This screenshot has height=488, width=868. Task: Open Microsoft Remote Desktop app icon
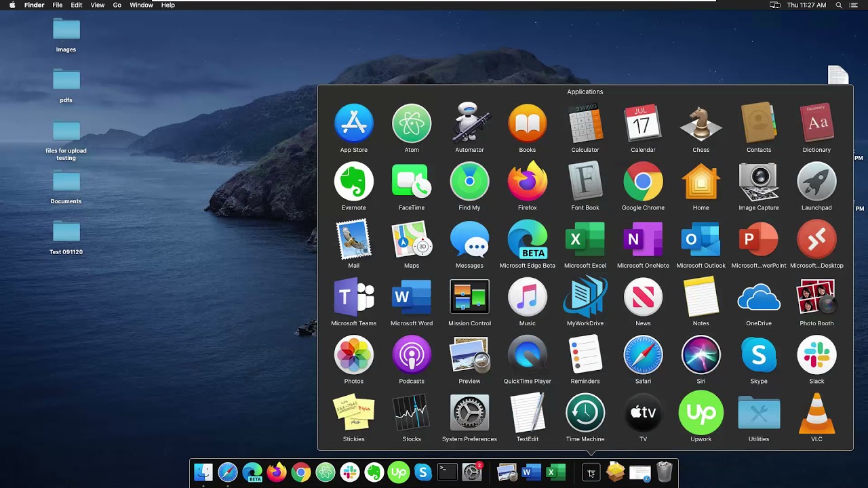point(816,239)
